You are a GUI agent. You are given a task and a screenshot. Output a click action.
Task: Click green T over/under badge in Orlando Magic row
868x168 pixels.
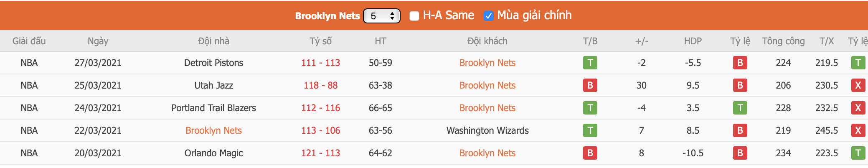click(858, 153)
